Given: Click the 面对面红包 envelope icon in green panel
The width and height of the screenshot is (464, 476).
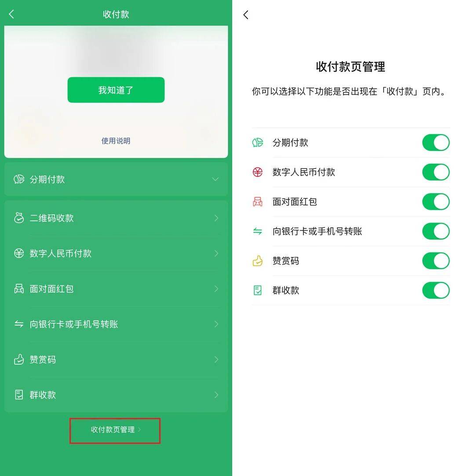Looking at the screenshot, I should click(x=19, y=289).
